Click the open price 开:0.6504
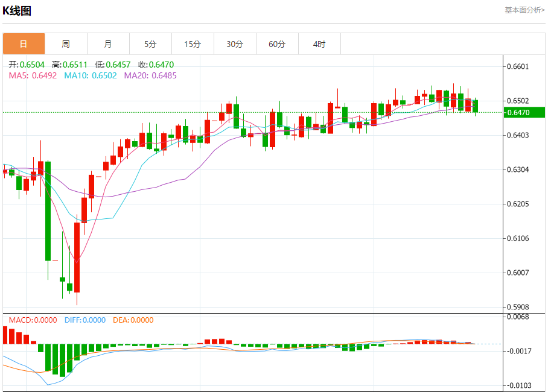Image resolution: width=548 pixels, height=392 pixels. point(27,65)
